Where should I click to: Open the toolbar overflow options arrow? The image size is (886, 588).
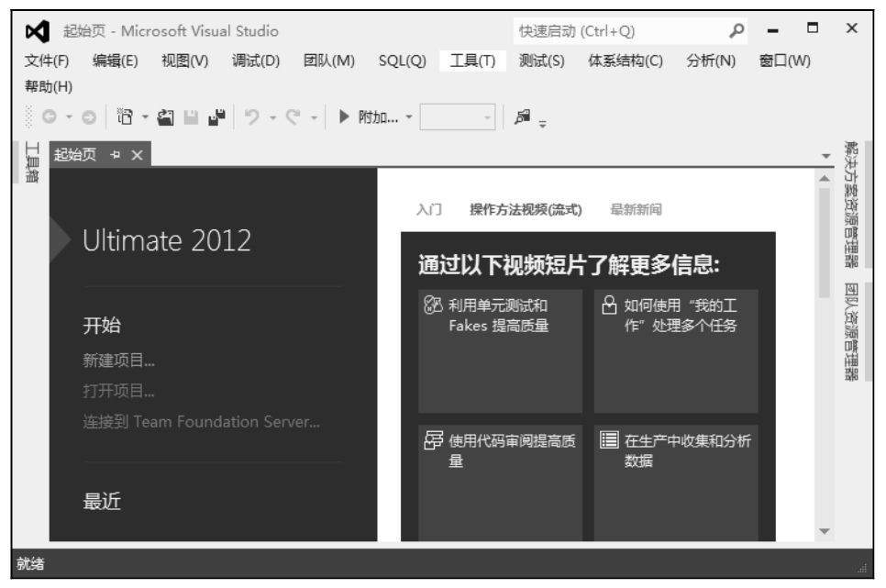[542, 124]
